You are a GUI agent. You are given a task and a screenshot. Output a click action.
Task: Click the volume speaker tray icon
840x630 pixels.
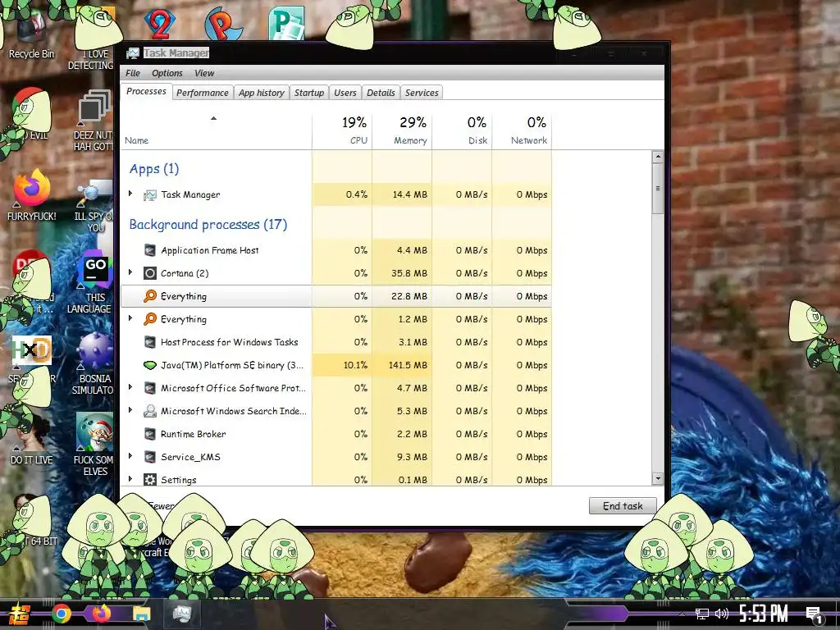tap(722, 614)
